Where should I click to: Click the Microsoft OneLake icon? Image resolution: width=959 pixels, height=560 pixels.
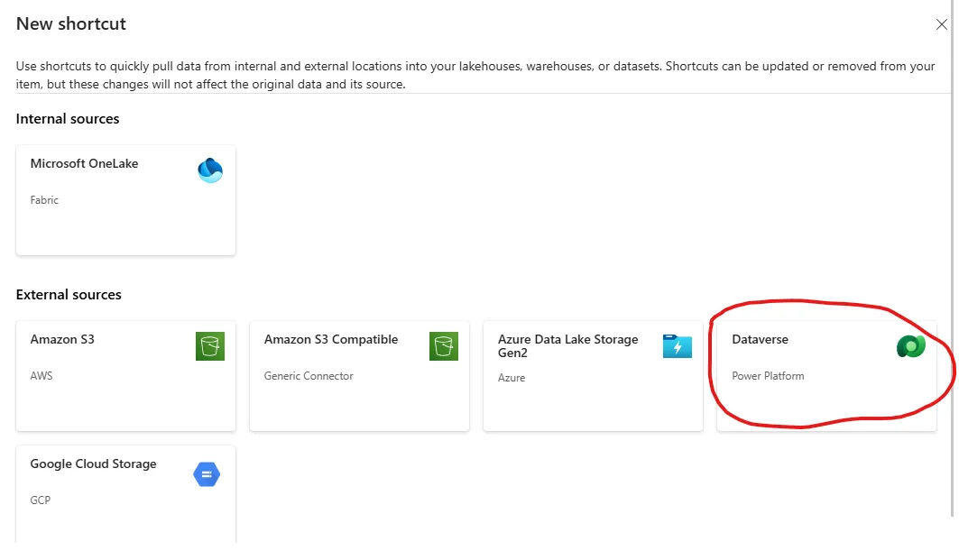(x=210, y=170)
